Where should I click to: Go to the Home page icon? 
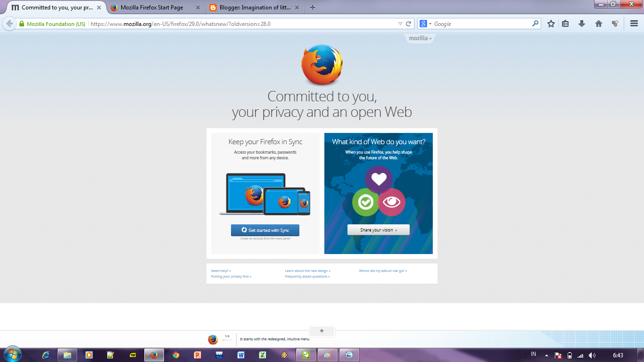(599, 24)
